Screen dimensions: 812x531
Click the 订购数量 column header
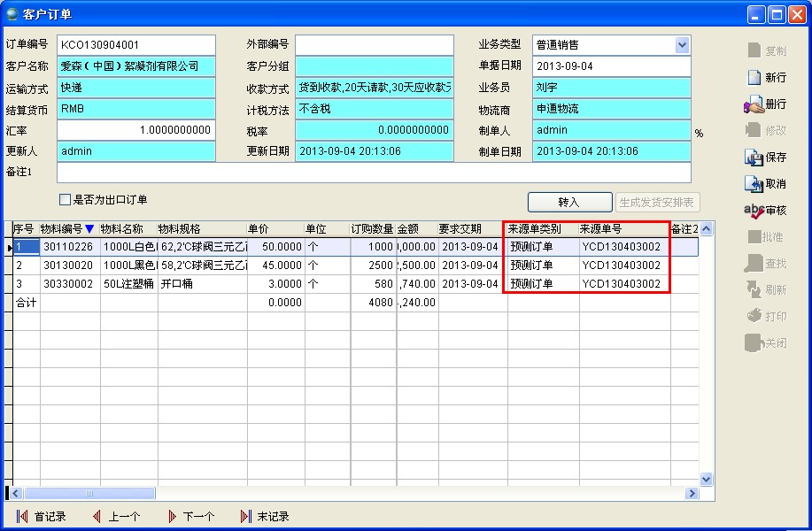point(372,229)
